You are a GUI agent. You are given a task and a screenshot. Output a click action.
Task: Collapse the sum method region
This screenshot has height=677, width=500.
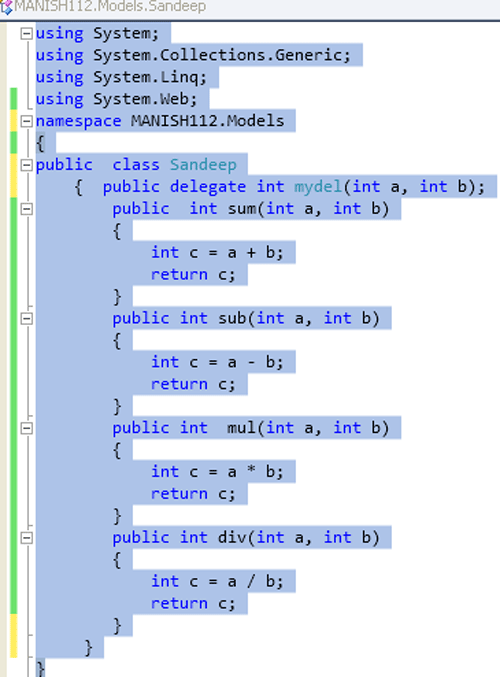27,209
